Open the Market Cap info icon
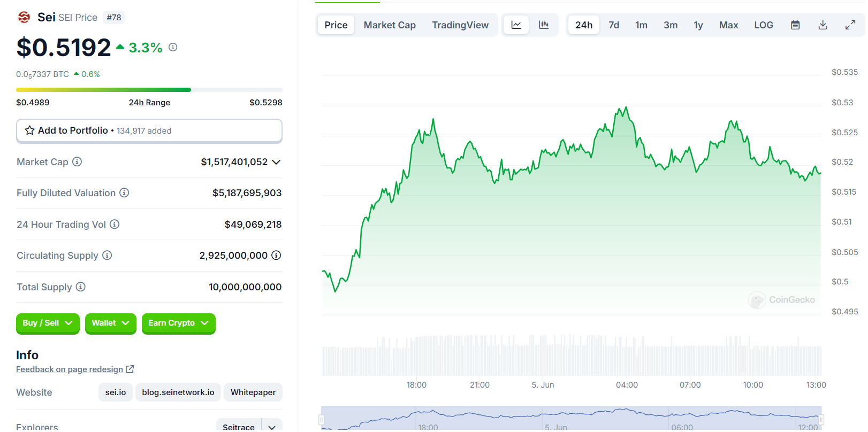 (x=77, y=161)
